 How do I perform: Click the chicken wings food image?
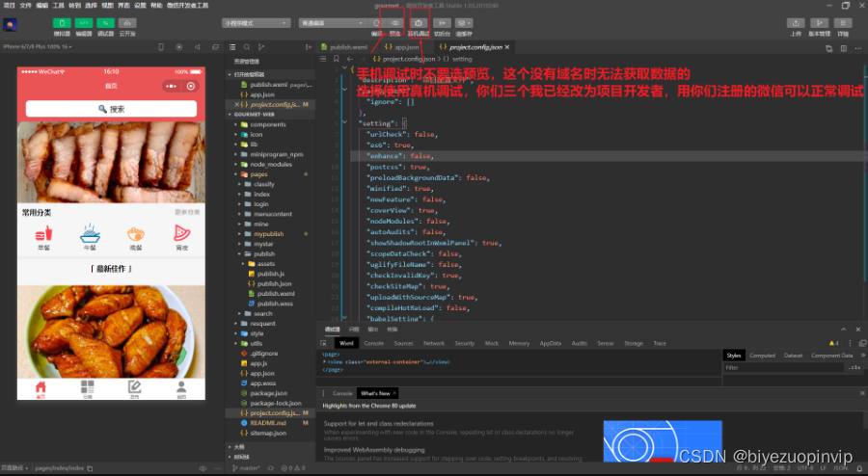point(111,331)
